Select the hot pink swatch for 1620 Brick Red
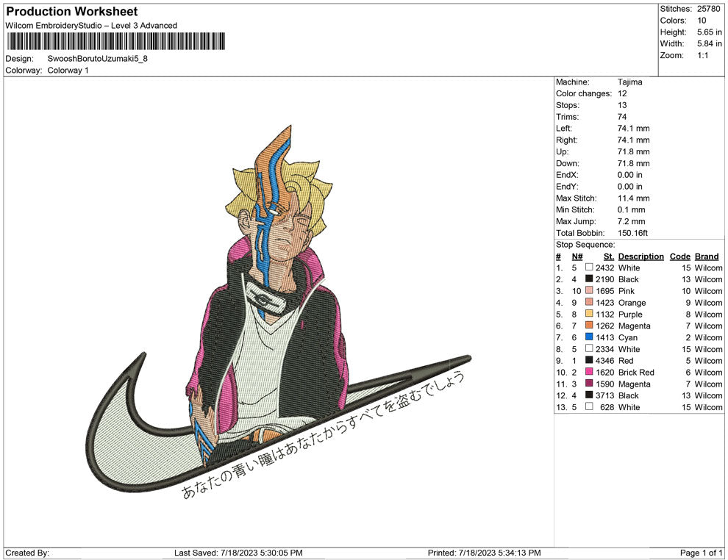The width and height of the screenshot is (728, 560). pos(589,372)
